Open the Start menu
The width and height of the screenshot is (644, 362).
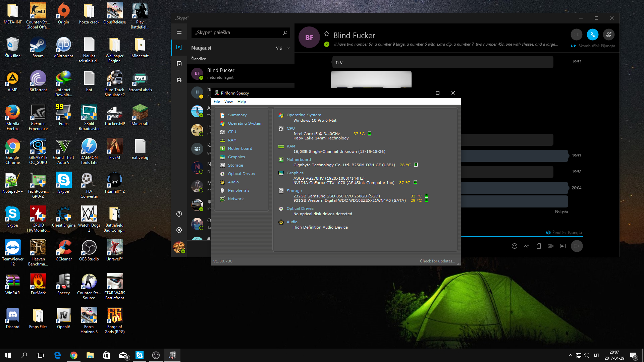coord(8,355)
